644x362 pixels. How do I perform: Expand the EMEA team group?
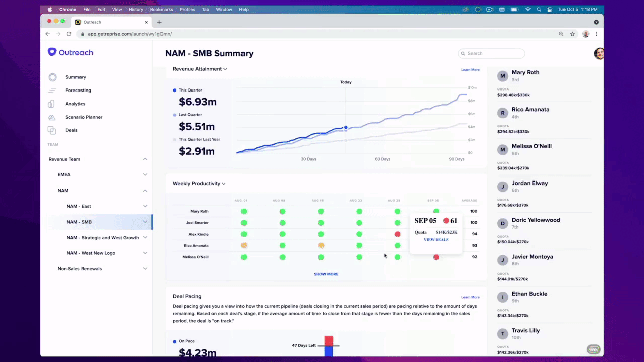145,175
